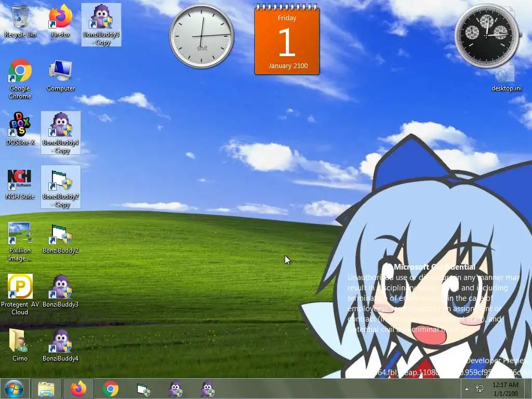Open Windows Explorer from the taskbar
This screenshot has height=399, width=532.
[46, 389]
